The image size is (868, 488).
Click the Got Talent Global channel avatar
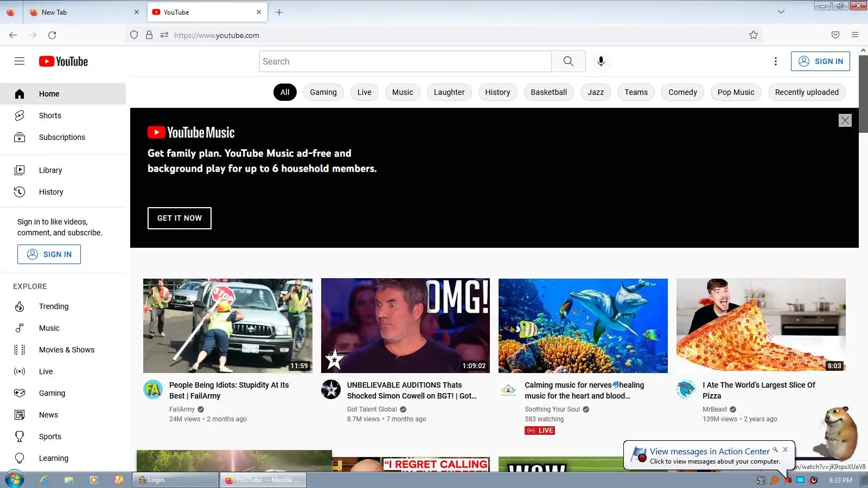point(331,389)
